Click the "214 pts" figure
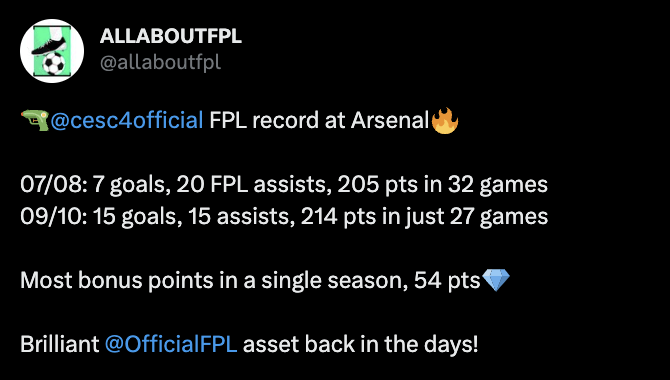 [x=341, y=217]
